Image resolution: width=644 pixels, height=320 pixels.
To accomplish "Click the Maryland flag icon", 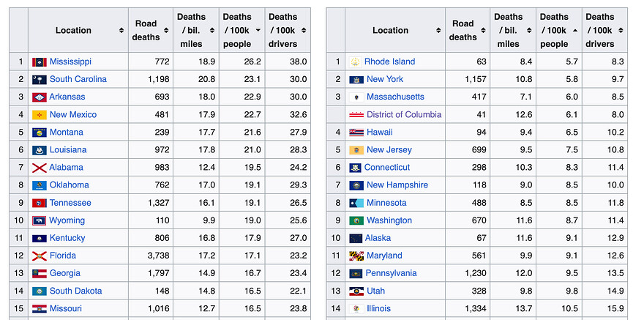I will [x=356, y=256].
